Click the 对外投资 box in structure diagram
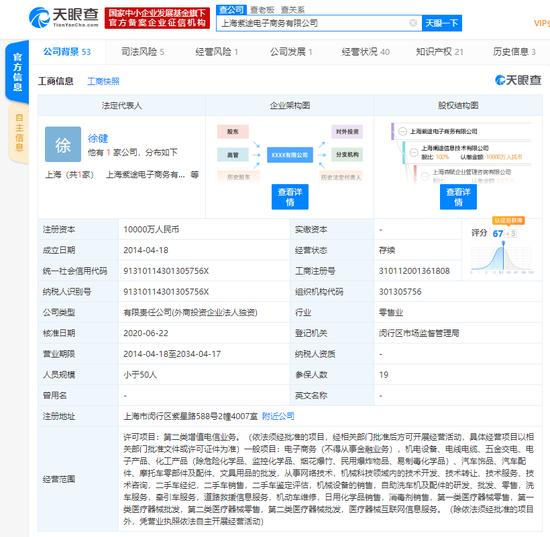550x537 pixels. click(347, 132)
